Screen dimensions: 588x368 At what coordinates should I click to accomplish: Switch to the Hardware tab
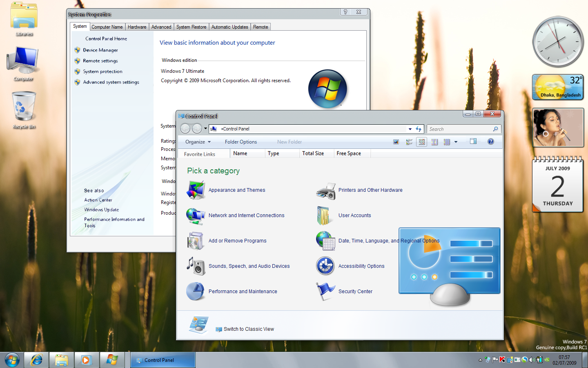pyautogui.click(x=137, y=27)
